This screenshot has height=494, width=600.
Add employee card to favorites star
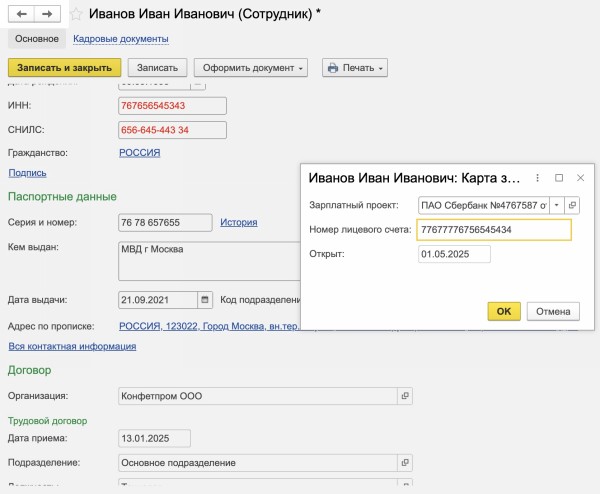(x=74, y=15)
